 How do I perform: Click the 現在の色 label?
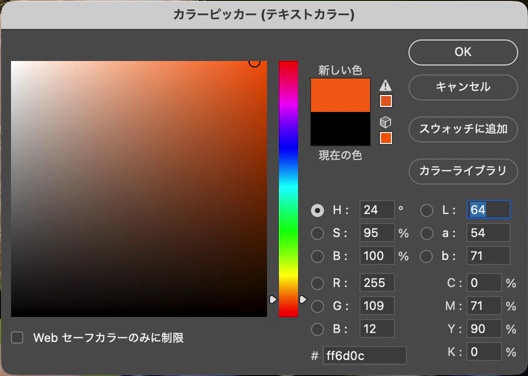tap(340, 156)
